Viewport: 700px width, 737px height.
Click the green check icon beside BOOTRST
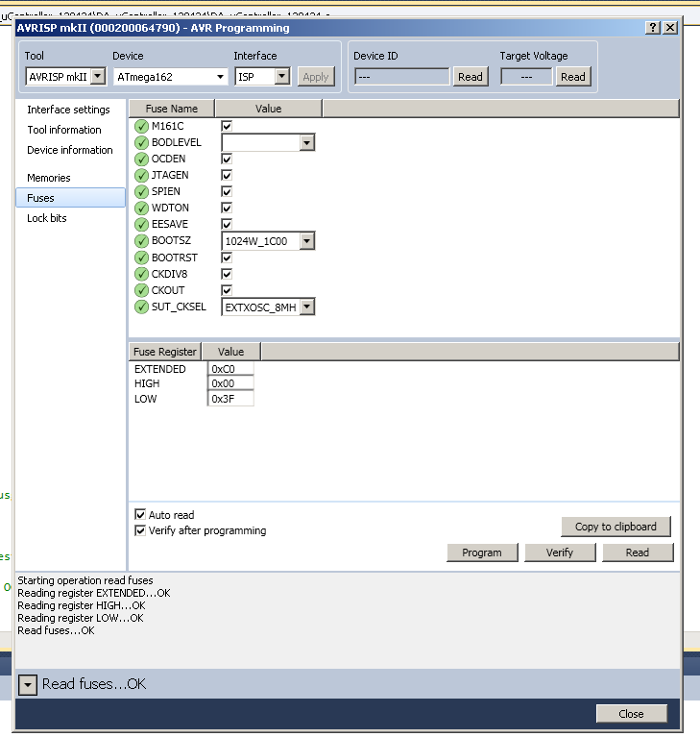[141, 258]
